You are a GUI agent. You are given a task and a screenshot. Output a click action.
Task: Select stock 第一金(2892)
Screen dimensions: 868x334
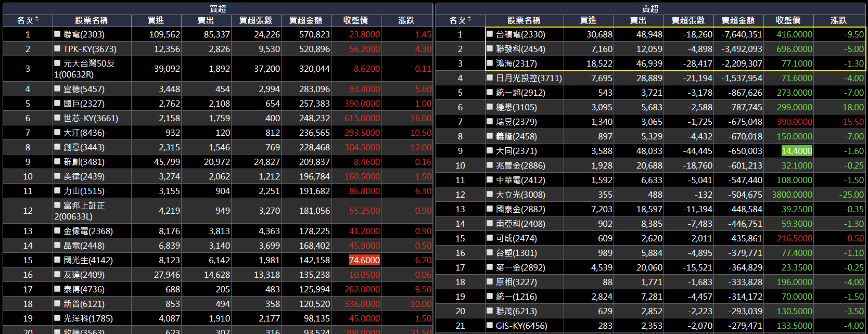click(x=520, y=267)
